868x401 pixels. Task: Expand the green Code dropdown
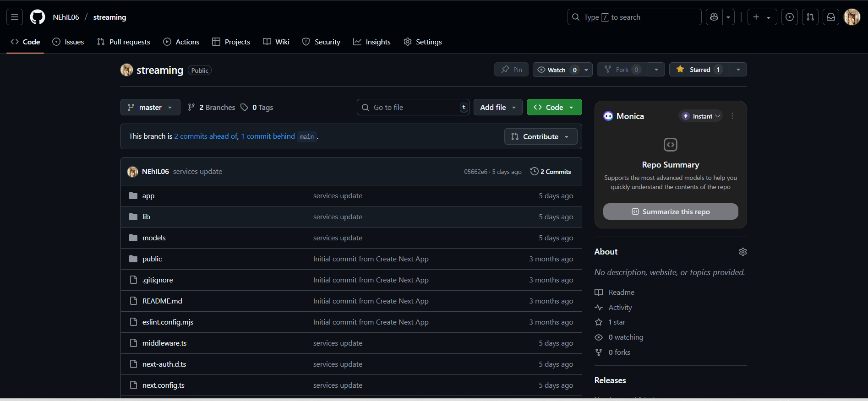point(554,107)
